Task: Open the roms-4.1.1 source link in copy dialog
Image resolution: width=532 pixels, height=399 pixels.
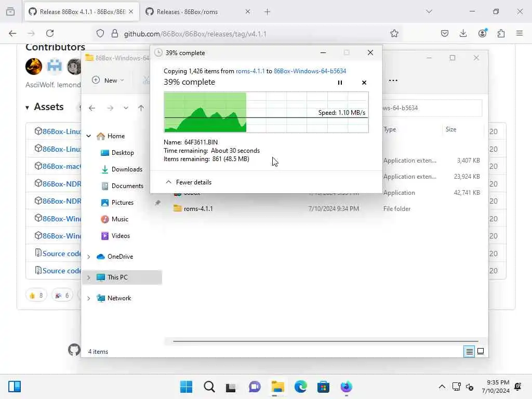Action: point(250,71)
